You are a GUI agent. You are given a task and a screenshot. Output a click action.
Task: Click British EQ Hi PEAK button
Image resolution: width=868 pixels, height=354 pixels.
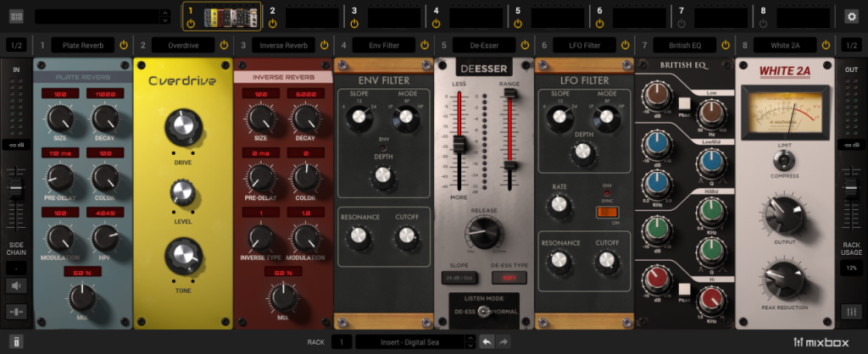tap(685, 290)
